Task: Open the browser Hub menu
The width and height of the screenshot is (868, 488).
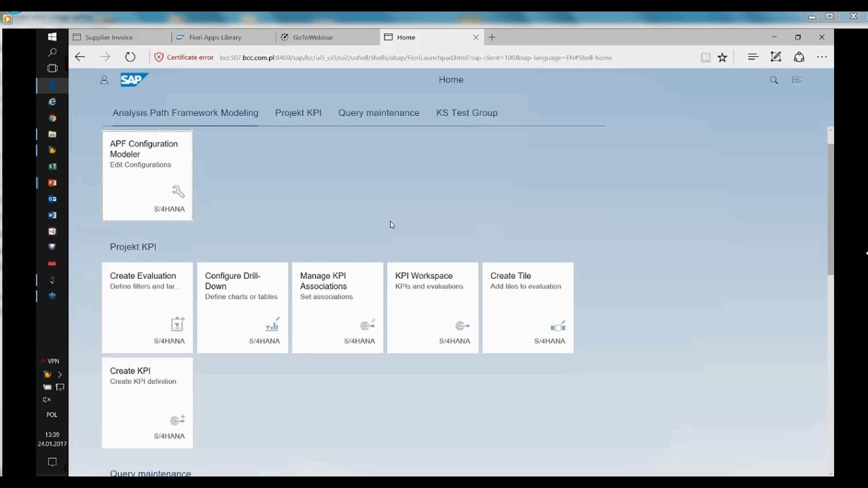Action: (x=753, y=57)
